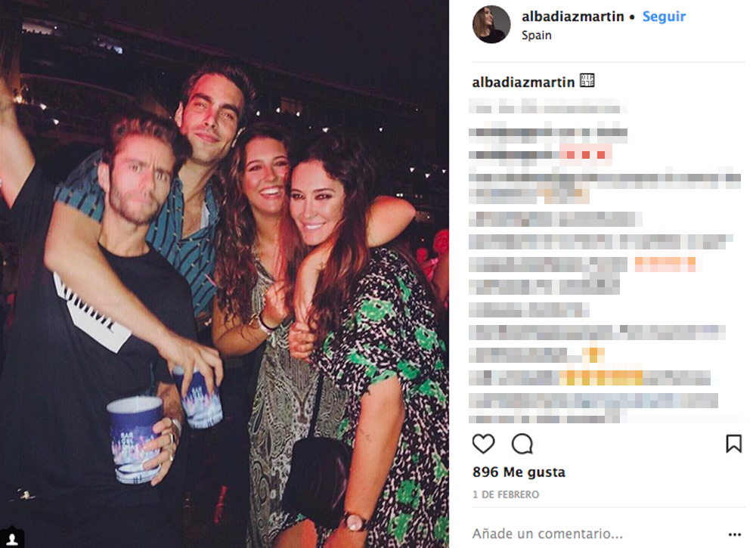View who liked via 896 Me gusta
This screenshot has height=548, width=756.
[x=519, y=472]
